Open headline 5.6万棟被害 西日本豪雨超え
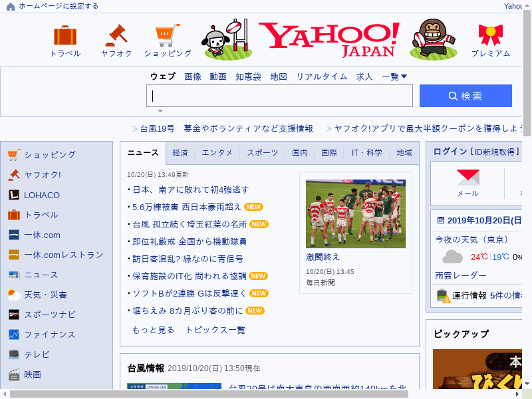This screenshot has width=532, height=399. pos(187,207)
